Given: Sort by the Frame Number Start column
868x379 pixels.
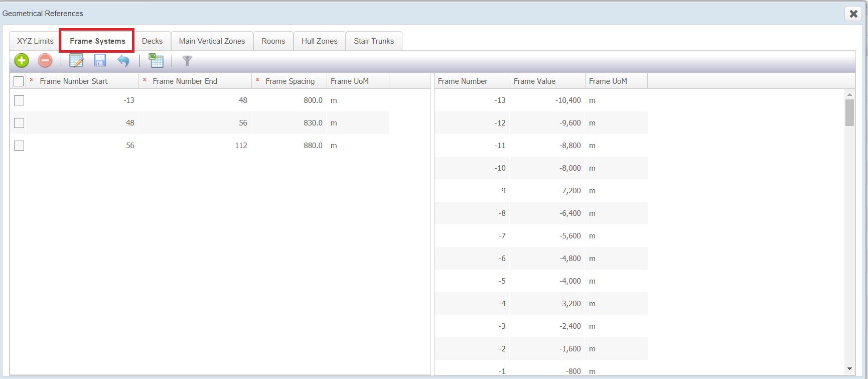Looking at the screenshot, I should 83,81.
